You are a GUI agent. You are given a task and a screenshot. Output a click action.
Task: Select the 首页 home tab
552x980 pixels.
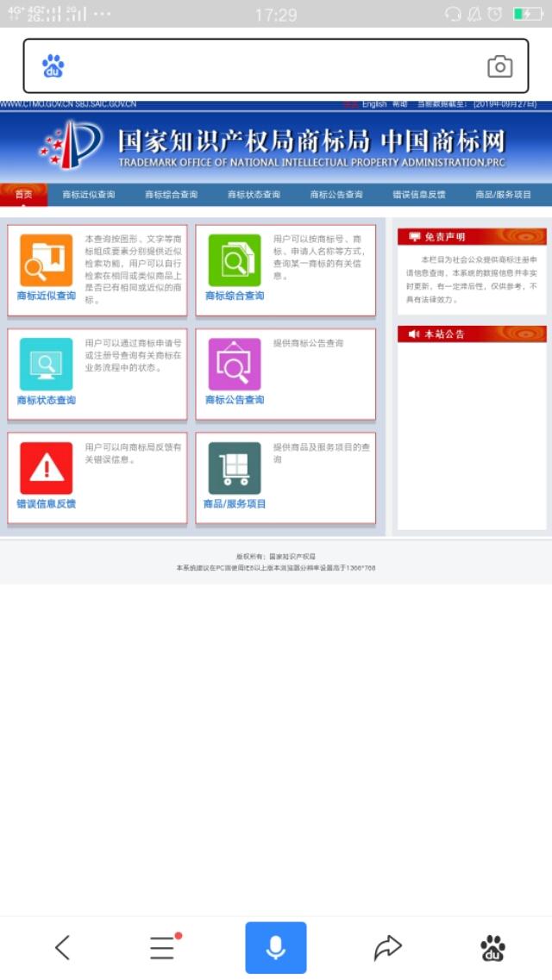click(24, 195)
